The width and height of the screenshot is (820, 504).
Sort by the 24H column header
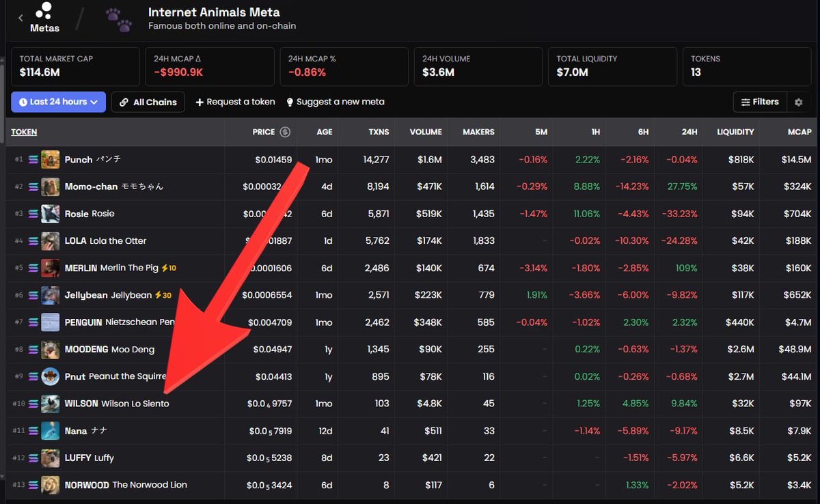point(689,132)
